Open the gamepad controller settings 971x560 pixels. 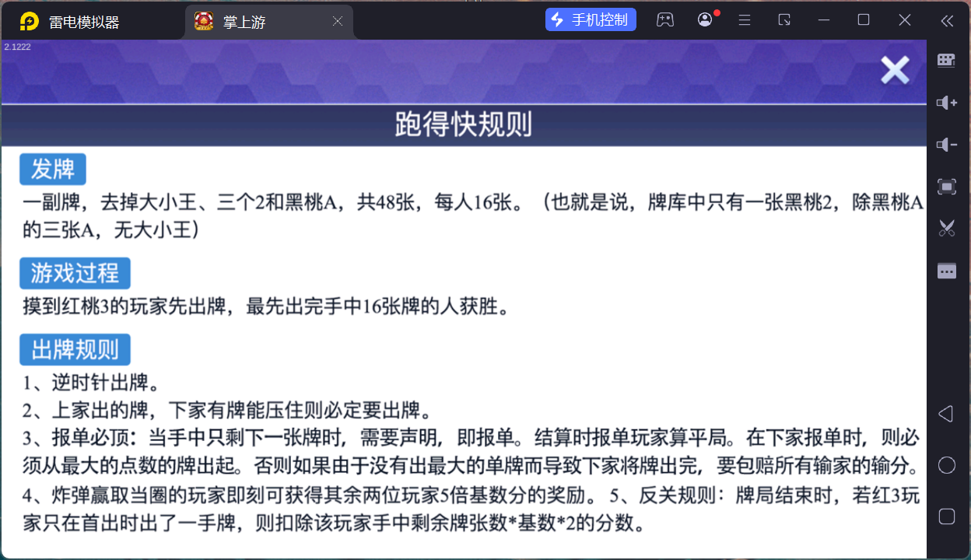click(665, 19)
